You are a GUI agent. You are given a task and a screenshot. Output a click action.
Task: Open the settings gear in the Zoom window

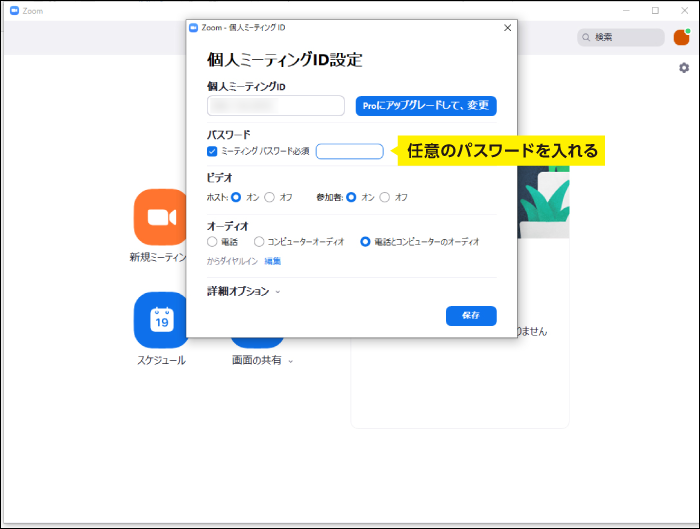[684, 68]
